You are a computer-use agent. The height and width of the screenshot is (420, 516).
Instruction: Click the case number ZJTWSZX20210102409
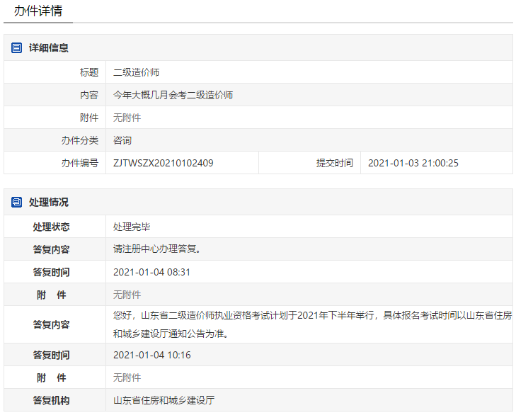(164, 163)
